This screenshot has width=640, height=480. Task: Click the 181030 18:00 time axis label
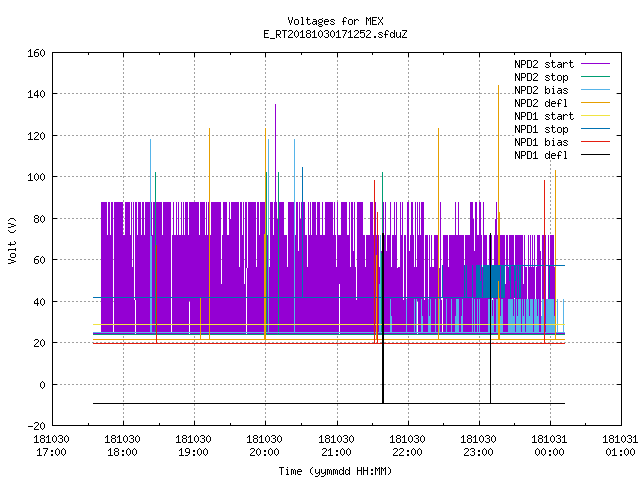tap(122, 446)
